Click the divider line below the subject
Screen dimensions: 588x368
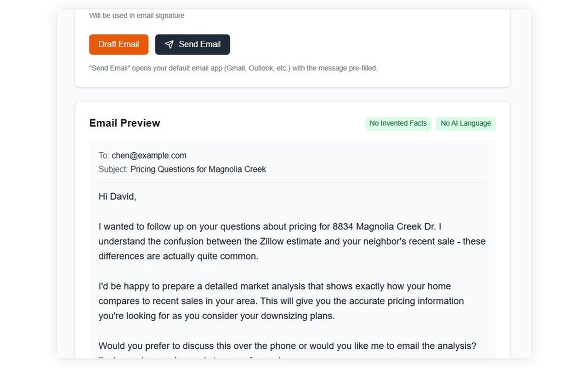[292, 183]
